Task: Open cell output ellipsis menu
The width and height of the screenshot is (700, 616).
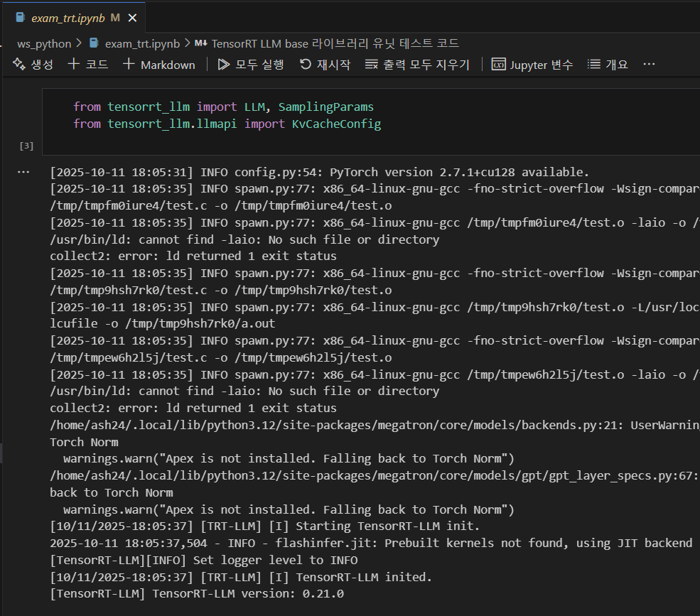Action: pyautogui.click(x=23, y=172)
